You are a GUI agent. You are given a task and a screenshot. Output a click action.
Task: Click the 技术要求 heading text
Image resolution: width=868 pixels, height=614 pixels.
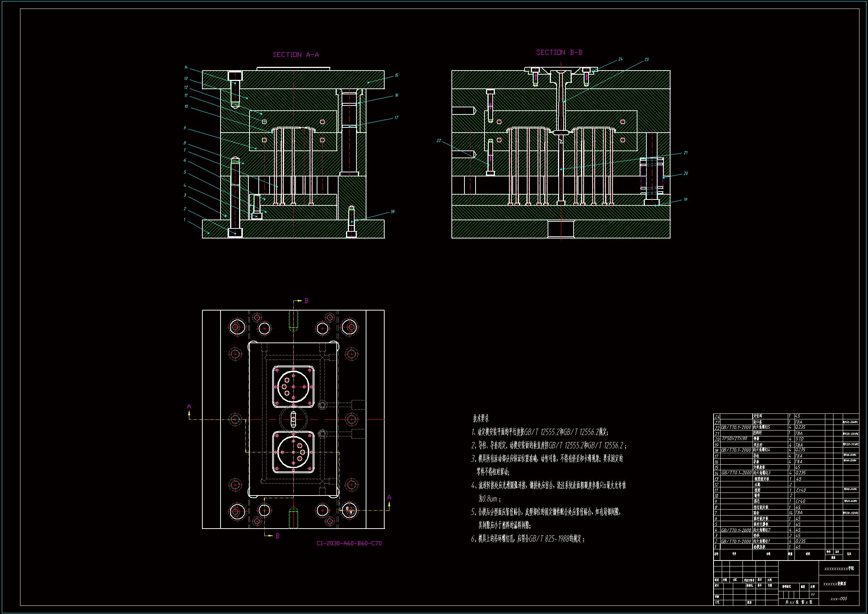(x=480, y=418)
